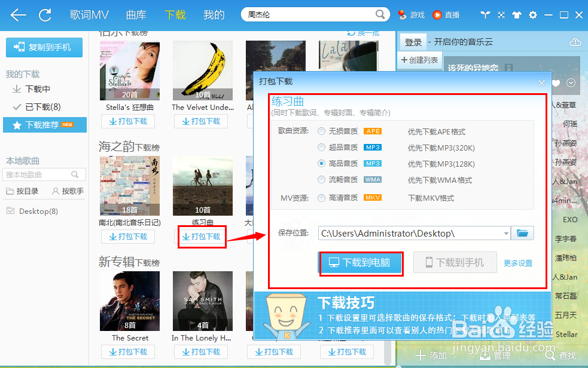This screenshot has width=588, height=368.
Task: Open the skin T-shirt icon
Action: (517, 15)
